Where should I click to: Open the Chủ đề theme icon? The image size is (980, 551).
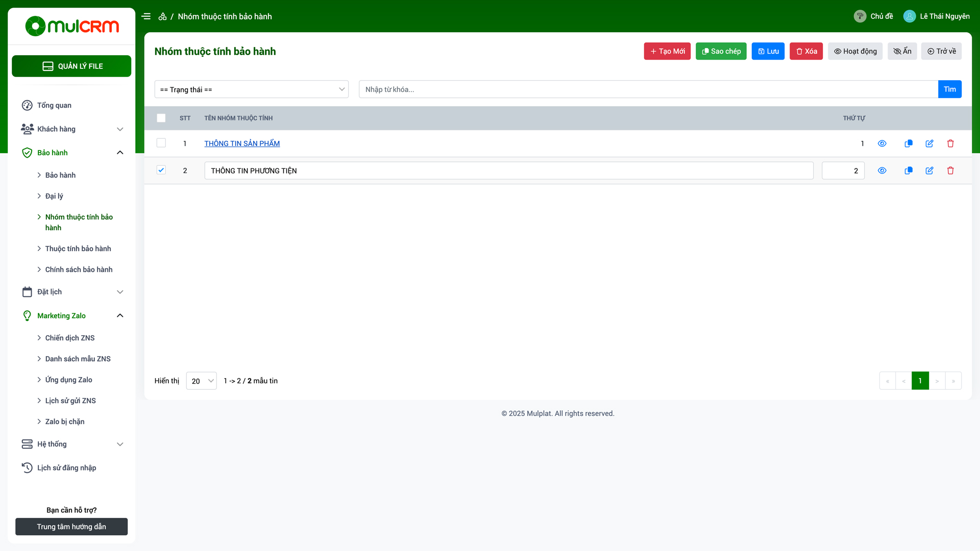coord(860,16)
